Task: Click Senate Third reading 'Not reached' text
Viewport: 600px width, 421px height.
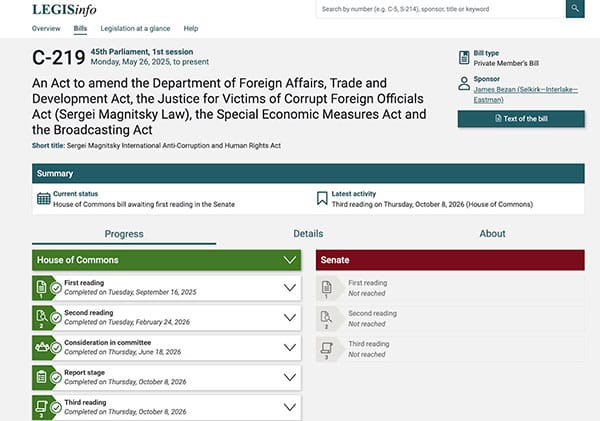Action: click(367, 354)
